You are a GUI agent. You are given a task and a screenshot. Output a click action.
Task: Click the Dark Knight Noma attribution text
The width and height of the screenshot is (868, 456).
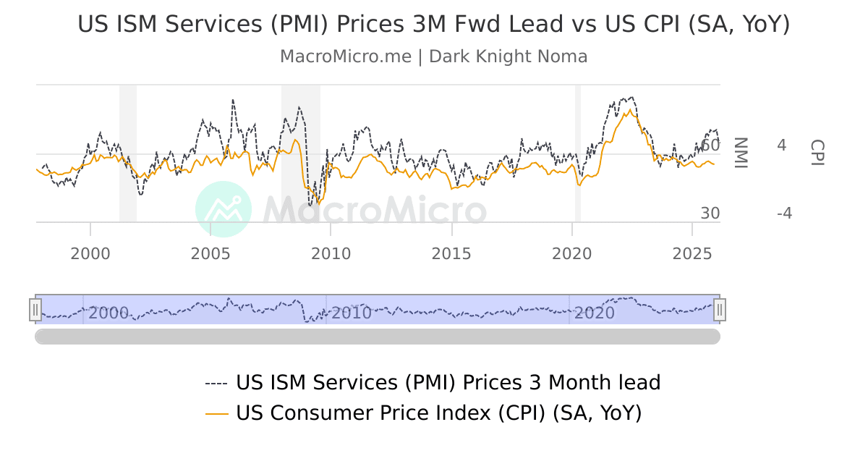click(x=510, y=56)
